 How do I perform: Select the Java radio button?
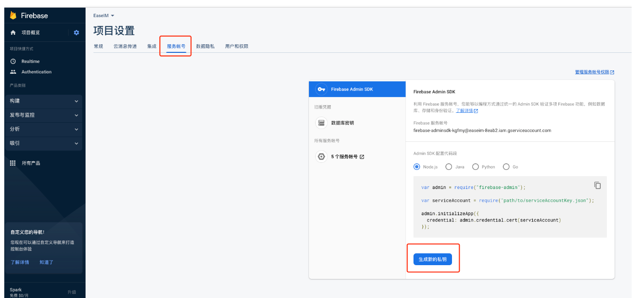pos(449,167)
